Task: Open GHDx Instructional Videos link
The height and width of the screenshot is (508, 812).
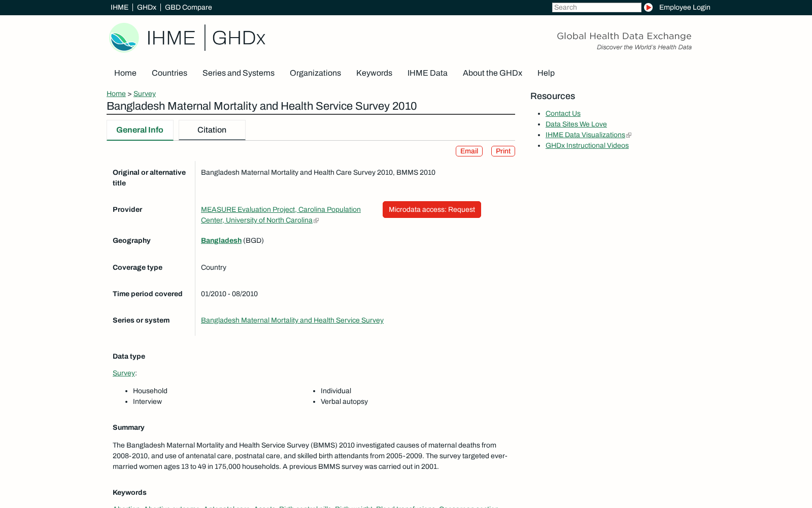Action: click(587, 145)
